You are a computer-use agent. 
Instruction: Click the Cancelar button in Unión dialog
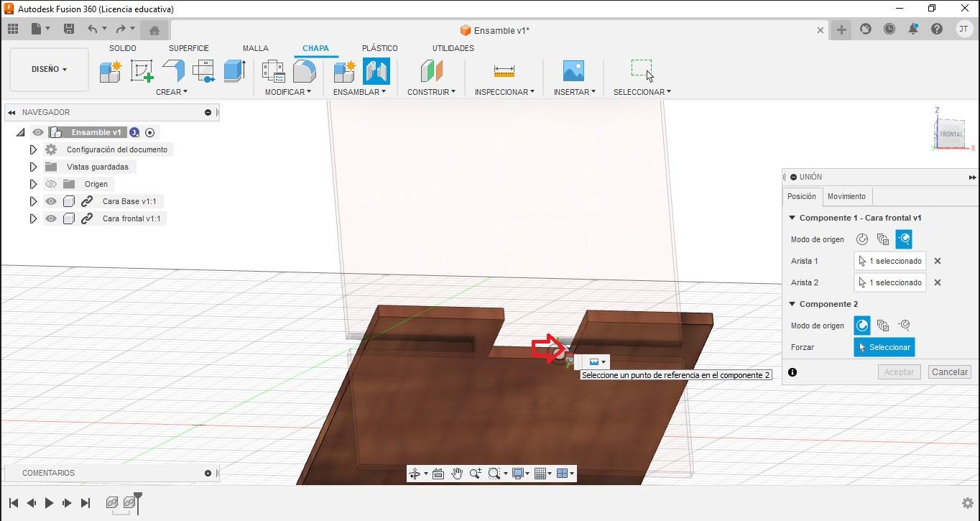tap(949, 372)
